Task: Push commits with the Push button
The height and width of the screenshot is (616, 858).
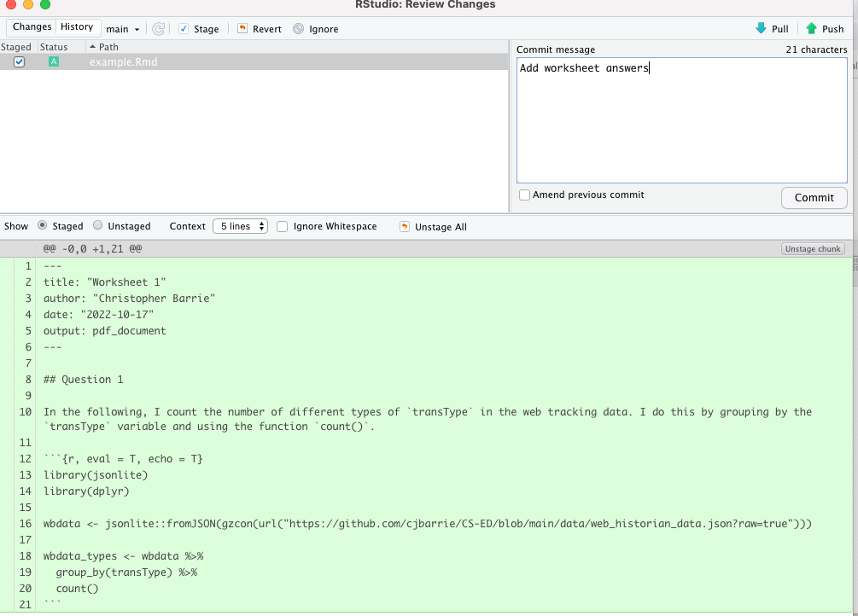Action: 825,29
